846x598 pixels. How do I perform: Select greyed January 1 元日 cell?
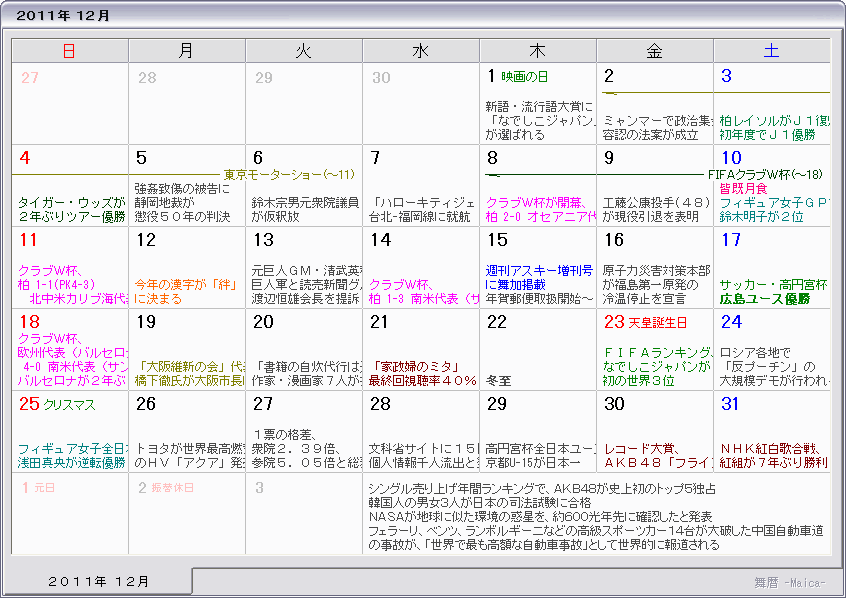pyautogui.click(x=70, y=513)
